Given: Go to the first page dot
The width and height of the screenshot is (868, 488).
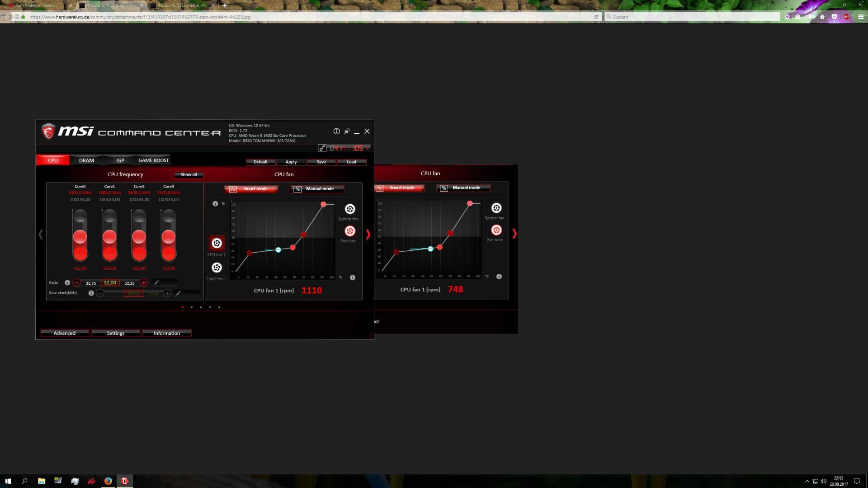Looking at the screenshot, I should (183, 307).
